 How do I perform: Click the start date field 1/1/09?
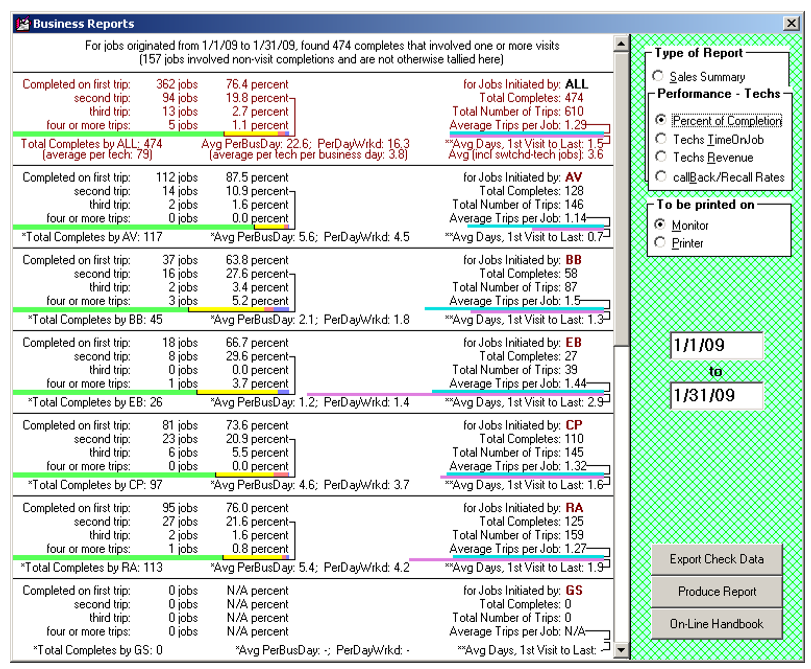(x=716, y=346)
